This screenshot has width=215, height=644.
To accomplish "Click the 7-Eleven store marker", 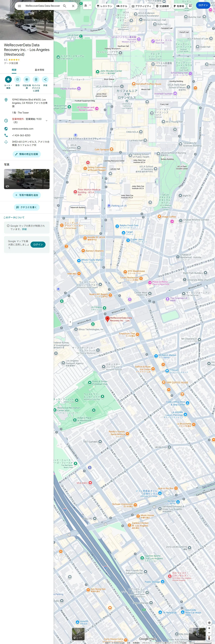I will (167, 371).
